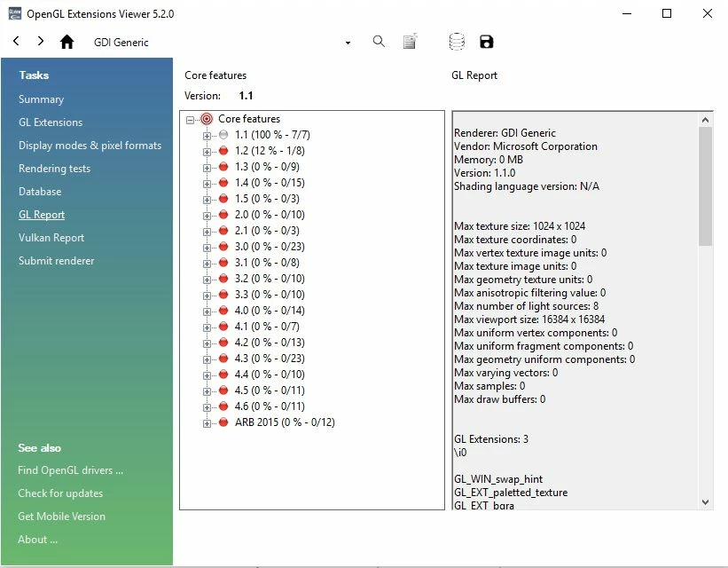This screenshot has width=728, height=568.
Task: Open the Summary task
Action: 41,99
